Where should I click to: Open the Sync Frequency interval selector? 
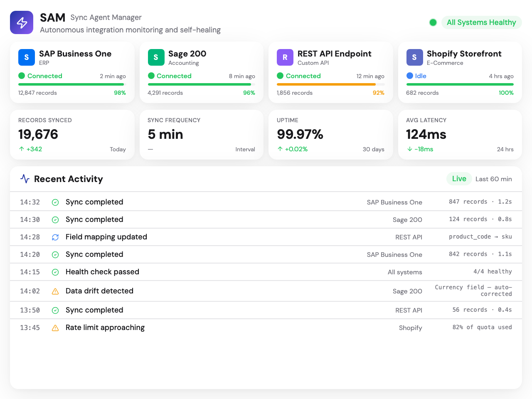click(202, 134)
